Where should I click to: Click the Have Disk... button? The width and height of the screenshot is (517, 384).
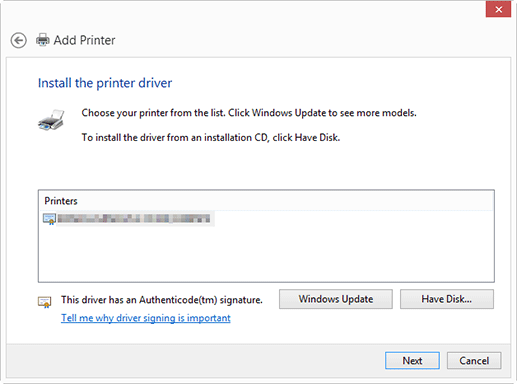pyautogui.click(x=447, y=299)
